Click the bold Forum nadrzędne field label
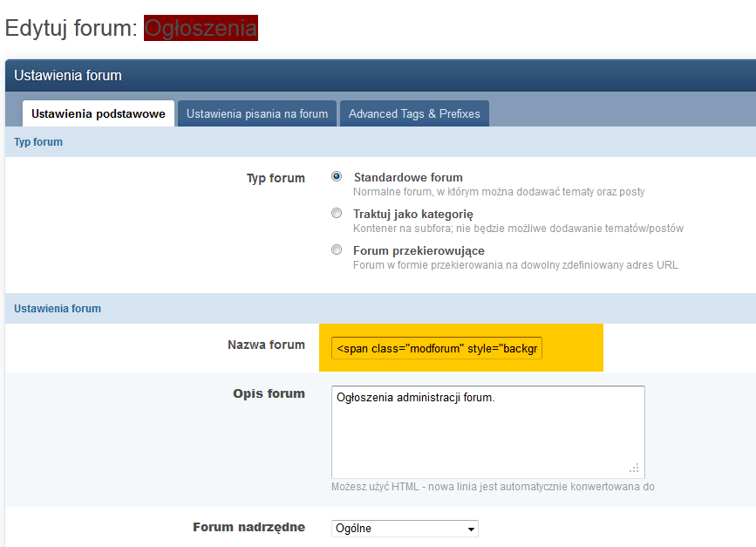This screenshot has height=547, width=756. [x=249, y=527]
